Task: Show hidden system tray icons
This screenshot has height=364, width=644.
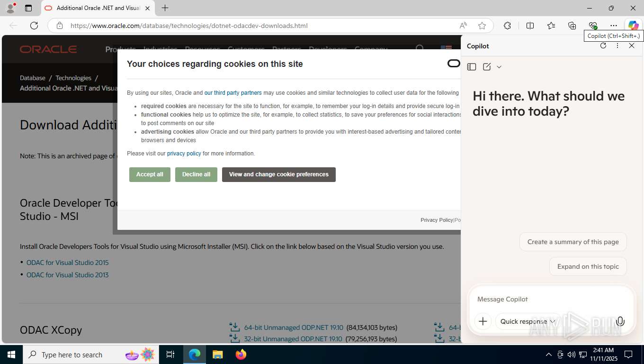Action: 548,355
